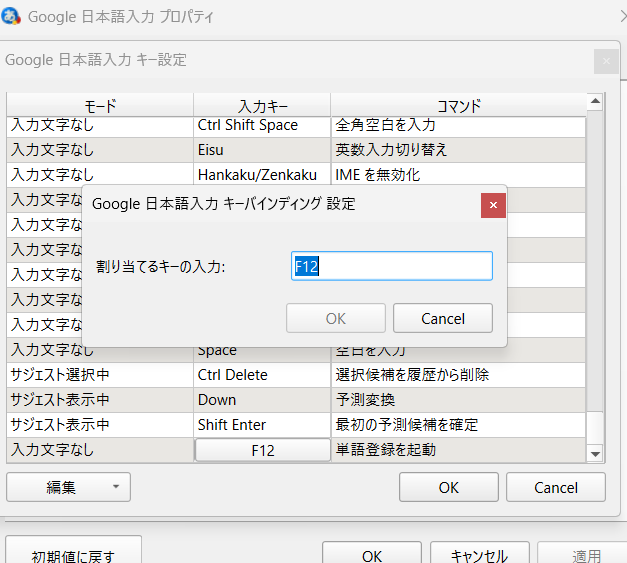This screenshot has height=563, width=627.
Task: Select 入力文字なし mode cell in F12 row
Action: pos(100,450)
